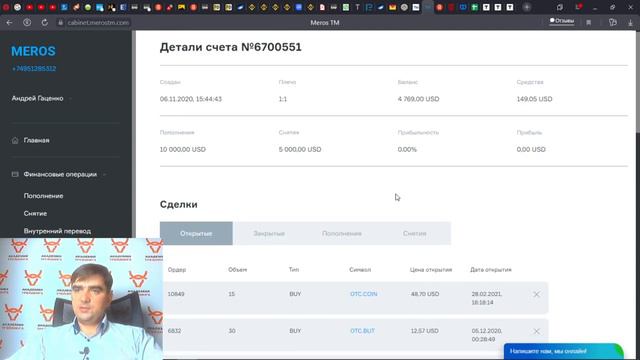The height and width of the screenshot is (360, 640).
Task: Expand the Андрей Гаценко user menu chevron
Action: (x=70, y=98)
